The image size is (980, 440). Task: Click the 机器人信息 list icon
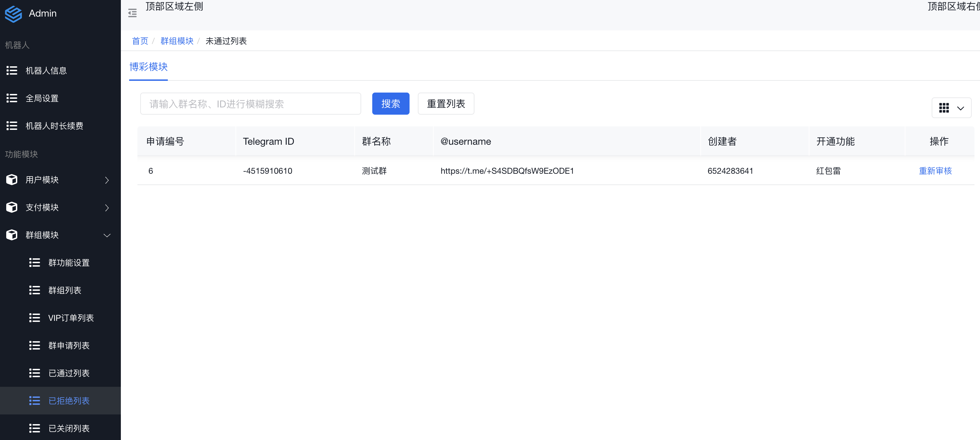[12, 70]
